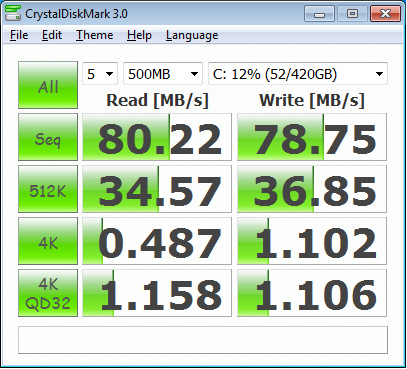The height and width of the screenshot is (369, 407).
Task: Select the 4K QD32 write result 1.106
Action: 312,293
